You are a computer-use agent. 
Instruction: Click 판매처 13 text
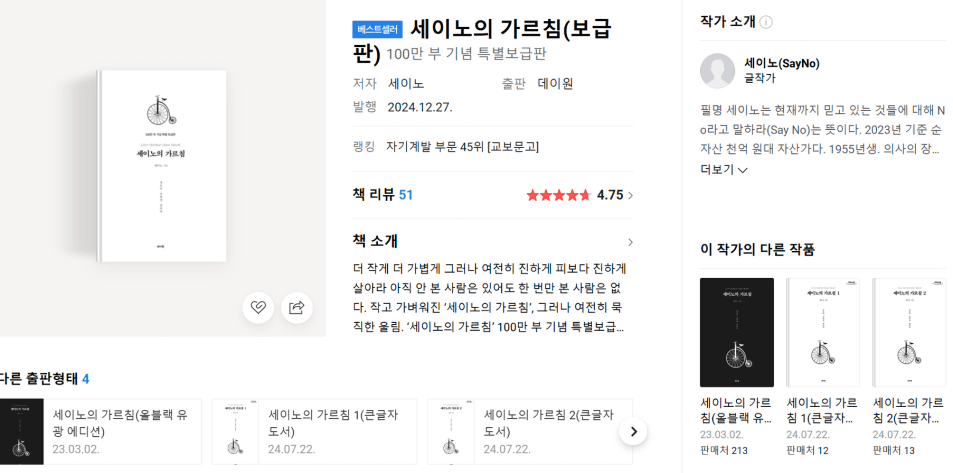tap(893, 451)
